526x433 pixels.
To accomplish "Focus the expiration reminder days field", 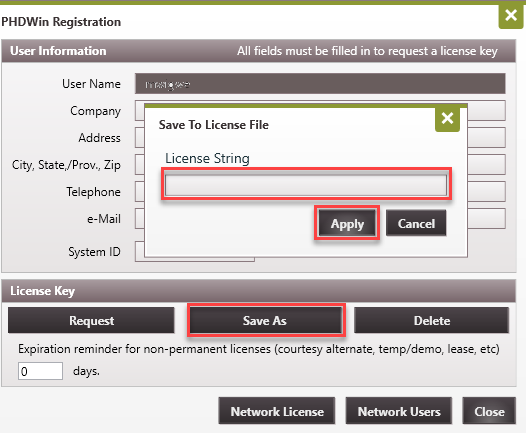I will click(40, 371).
